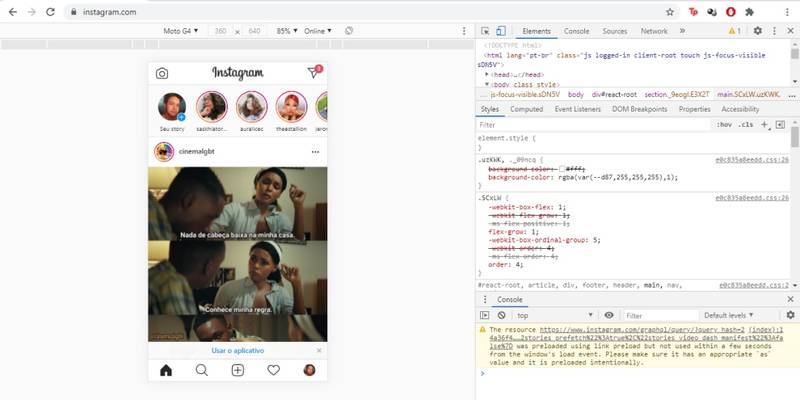Add new style rule plus icon
The image size is (800, 400).
coord(764,124)
